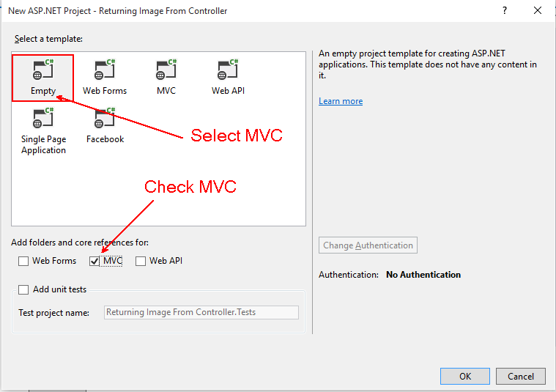Select the Facebook template icon
This screenshot has width=556, height=392.
click(x=105, y=119)
